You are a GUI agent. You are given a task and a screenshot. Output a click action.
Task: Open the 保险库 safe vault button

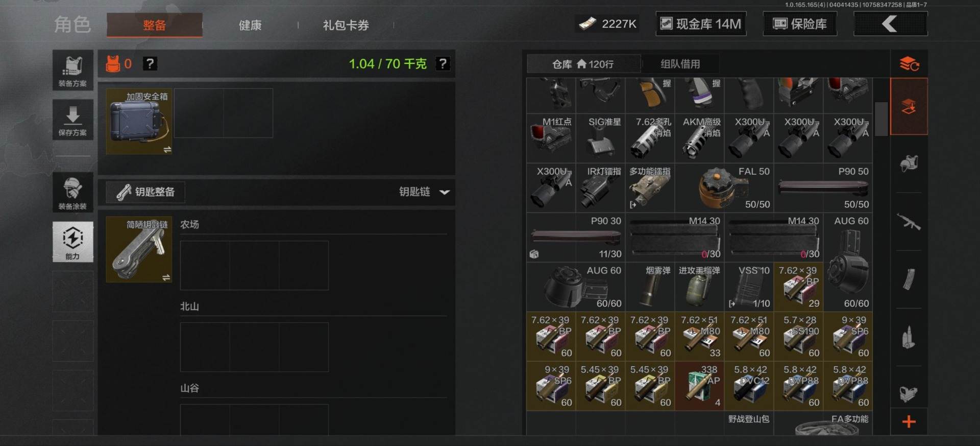[800, 24]
